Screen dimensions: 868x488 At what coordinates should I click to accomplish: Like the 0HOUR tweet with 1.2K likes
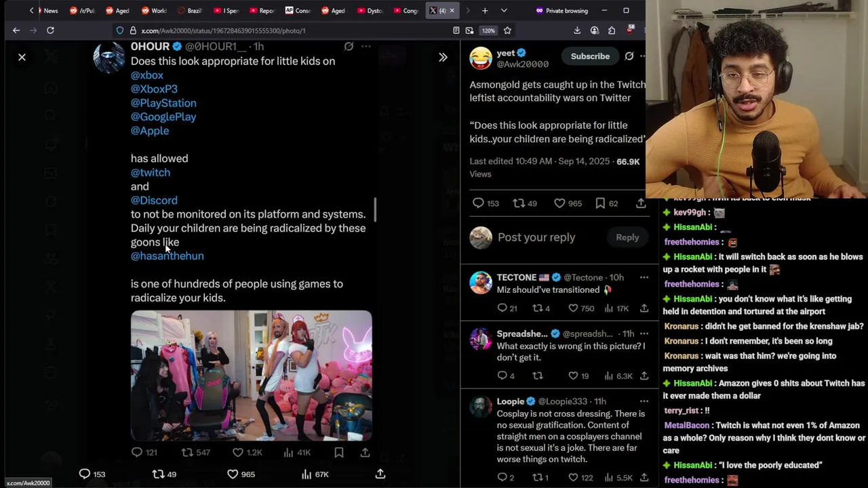248,452
